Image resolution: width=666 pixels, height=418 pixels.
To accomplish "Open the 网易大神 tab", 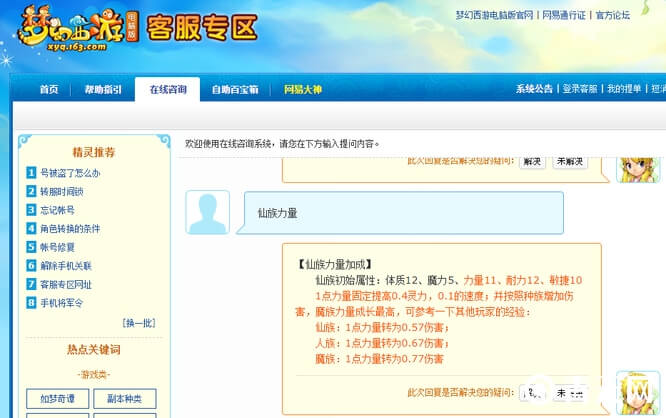I will [x=302, y=90].
